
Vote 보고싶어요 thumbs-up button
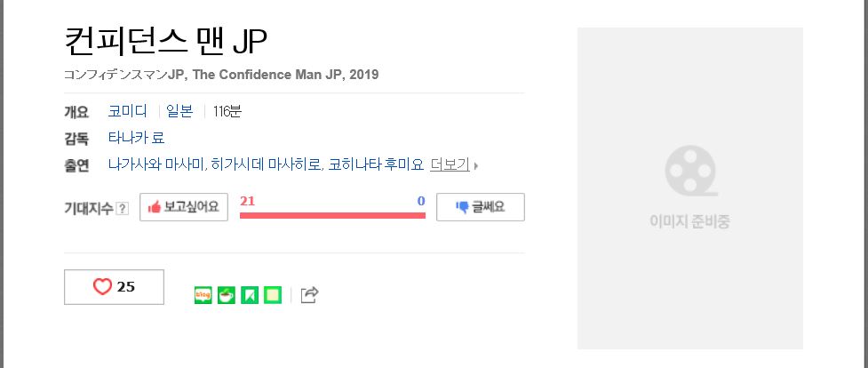click(x=184, y=207)
